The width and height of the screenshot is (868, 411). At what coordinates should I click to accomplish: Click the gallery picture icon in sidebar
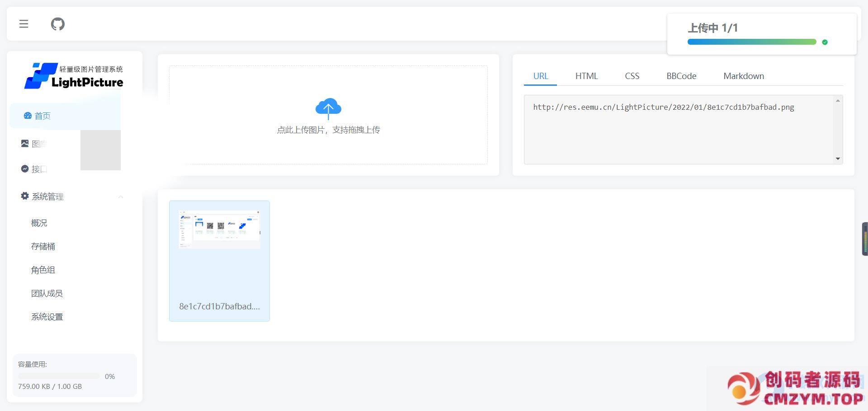[25, 144]
